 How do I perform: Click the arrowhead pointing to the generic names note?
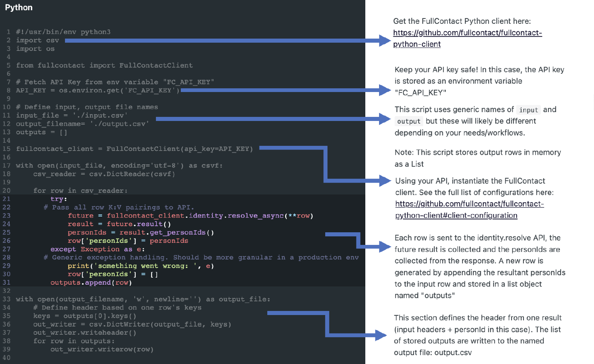click(x=385, y=119)
